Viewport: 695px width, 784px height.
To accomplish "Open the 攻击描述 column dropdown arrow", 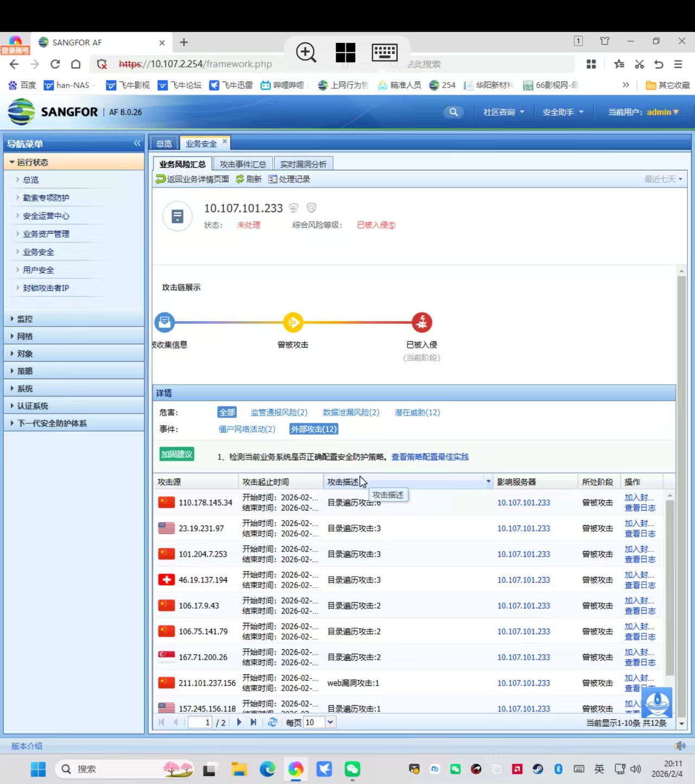I will (x=488, y=482).
